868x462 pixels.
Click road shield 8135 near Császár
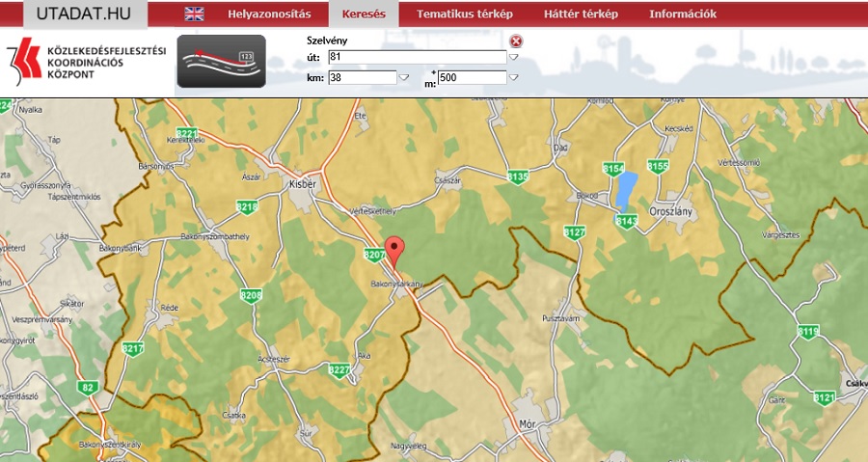[x=518, y=177]
